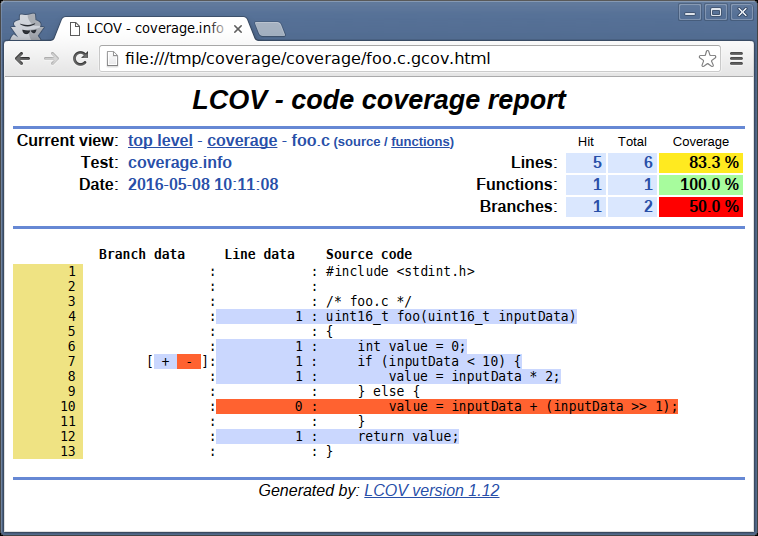The height and width of the screenshot is (536, 758).
Task: Click the 'Coverage' column header in summary
Action: (700, 142)
